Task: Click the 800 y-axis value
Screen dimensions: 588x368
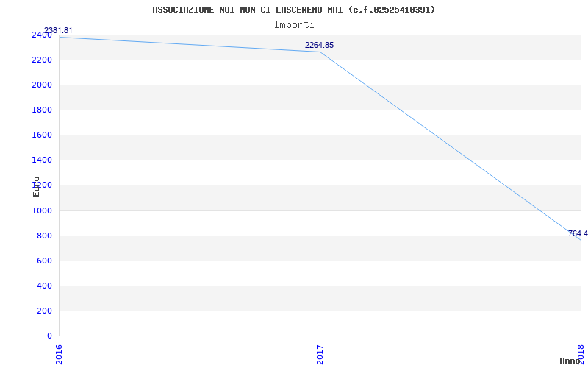Action: tap(45, 236)
